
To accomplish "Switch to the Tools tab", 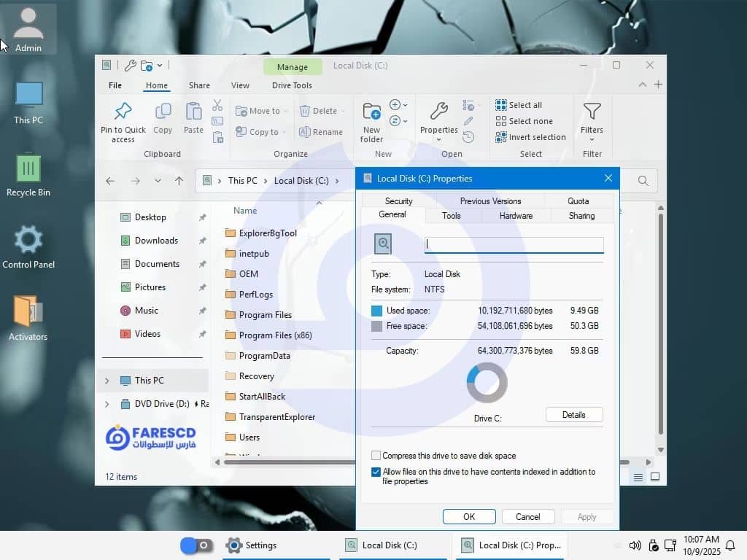I will (x=451, y=216).
